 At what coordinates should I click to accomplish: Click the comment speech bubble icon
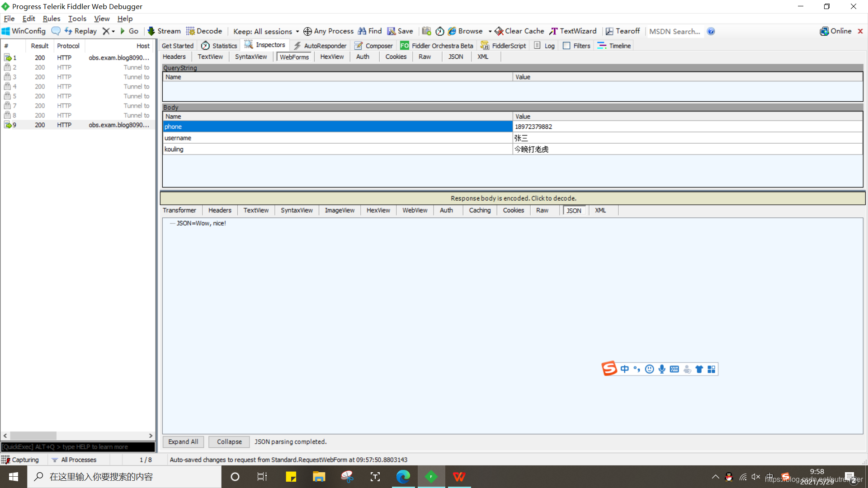point(56,31)
